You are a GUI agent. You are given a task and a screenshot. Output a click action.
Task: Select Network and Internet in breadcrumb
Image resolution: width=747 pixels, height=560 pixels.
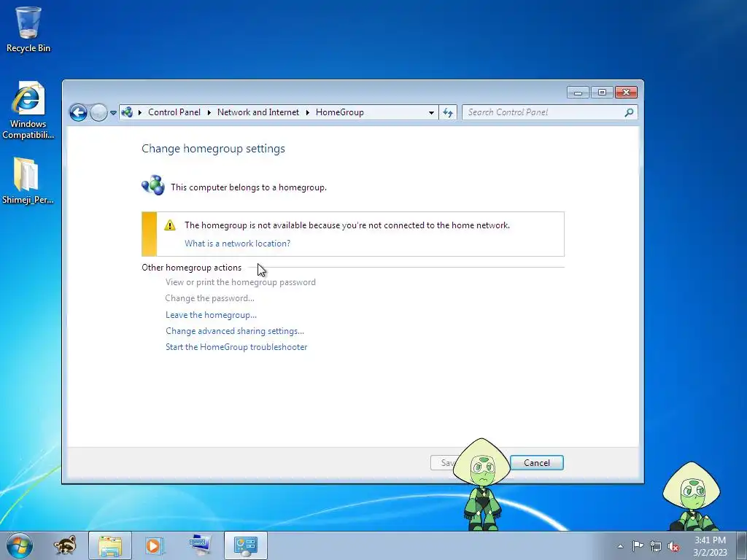click(258, 112)
